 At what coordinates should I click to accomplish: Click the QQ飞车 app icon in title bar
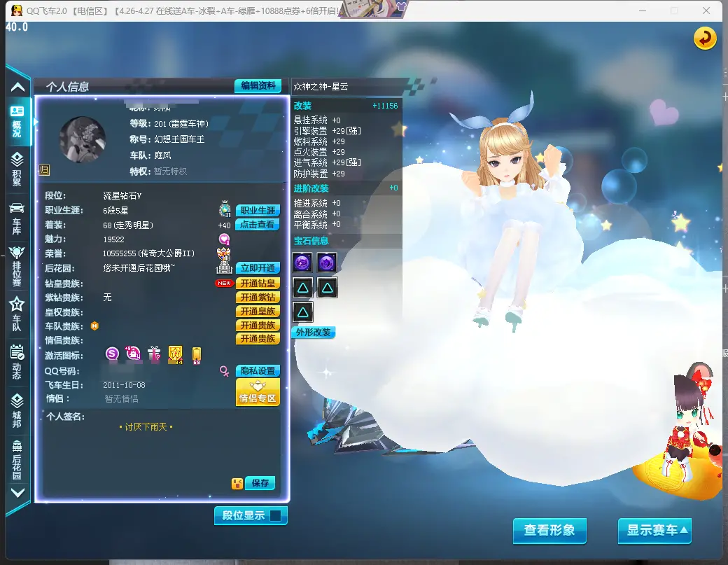pos(17,11)
